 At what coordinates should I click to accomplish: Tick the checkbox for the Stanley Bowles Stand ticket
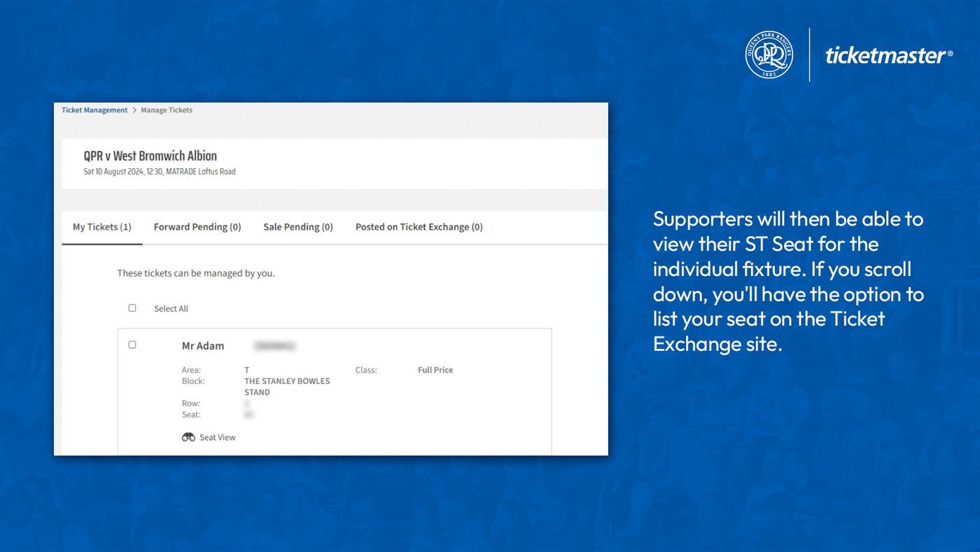click(132, 345)
